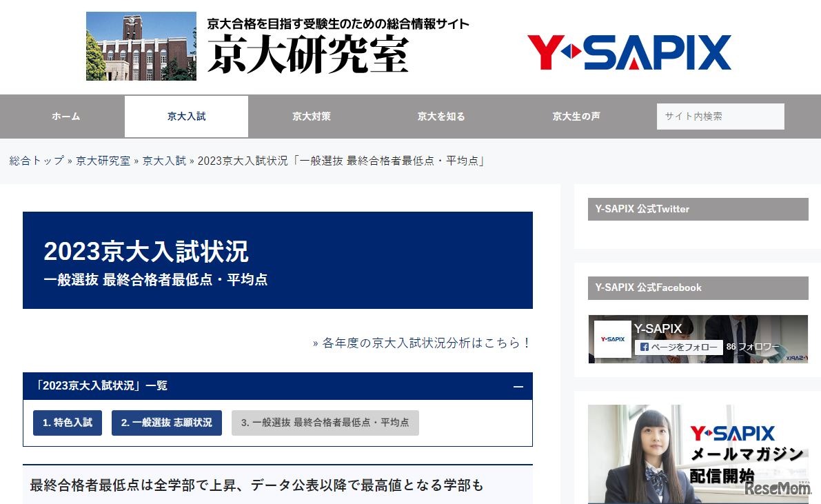Go to the ホーム menu item

(x=65, y=117)
